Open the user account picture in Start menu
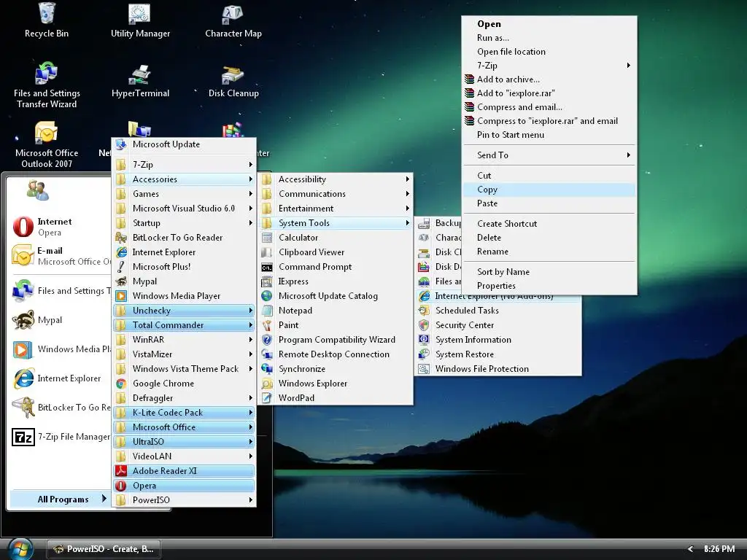Image resolution: width=747 pixels, height=560 pixels. point(37,190)
